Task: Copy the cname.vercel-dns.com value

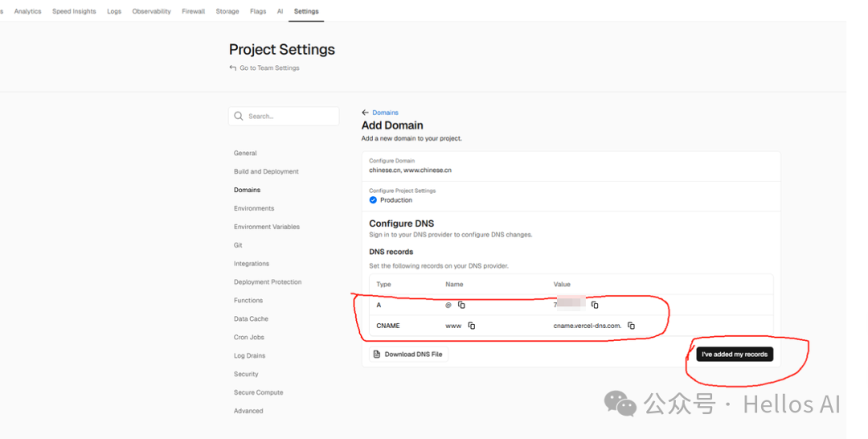Action: (632, 326)
